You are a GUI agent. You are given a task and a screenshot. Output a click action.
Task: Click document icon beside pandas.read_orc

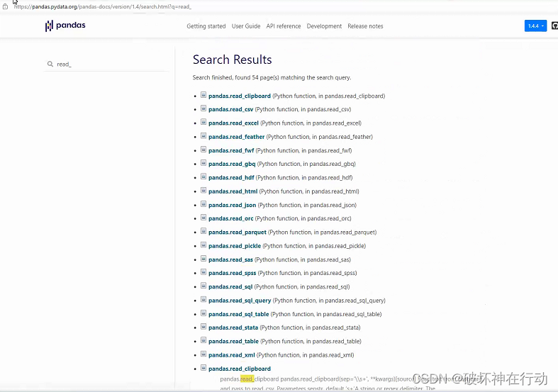[x=203, y=218]
